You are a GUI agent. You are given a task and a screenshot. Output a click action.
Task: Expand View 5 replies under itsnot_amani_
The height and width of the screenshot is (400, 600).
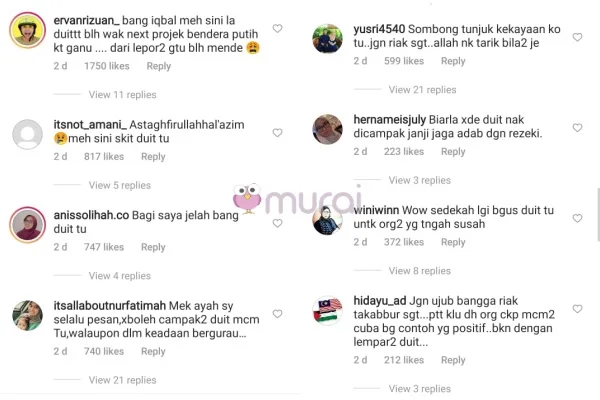click(x=120, y=185)
